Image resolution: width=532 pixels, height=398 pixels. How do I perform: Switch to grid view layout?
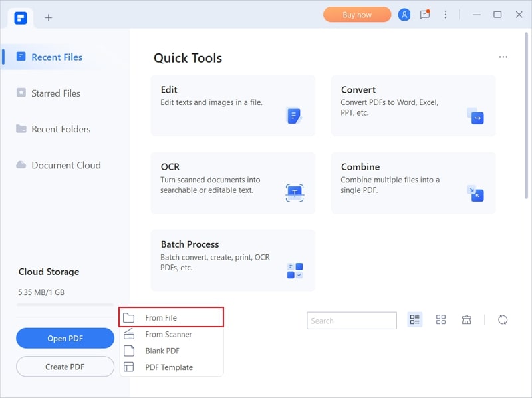(441, 319)
